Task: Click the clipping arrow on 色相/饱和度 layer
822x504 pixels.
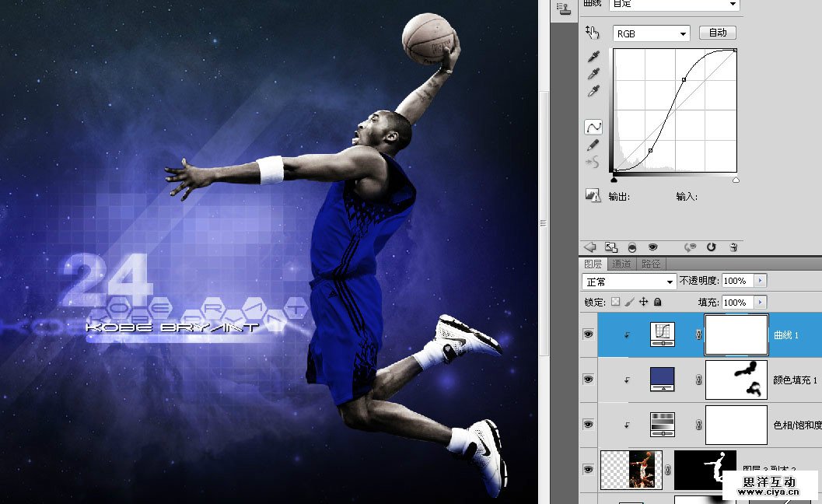Action: coord(627,425)
